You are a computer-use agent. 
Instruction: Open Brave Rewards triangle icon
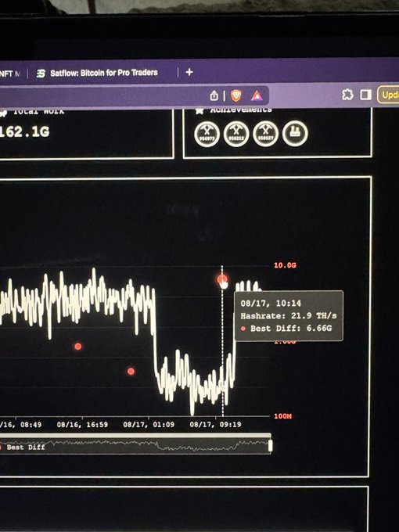[257, 96]
